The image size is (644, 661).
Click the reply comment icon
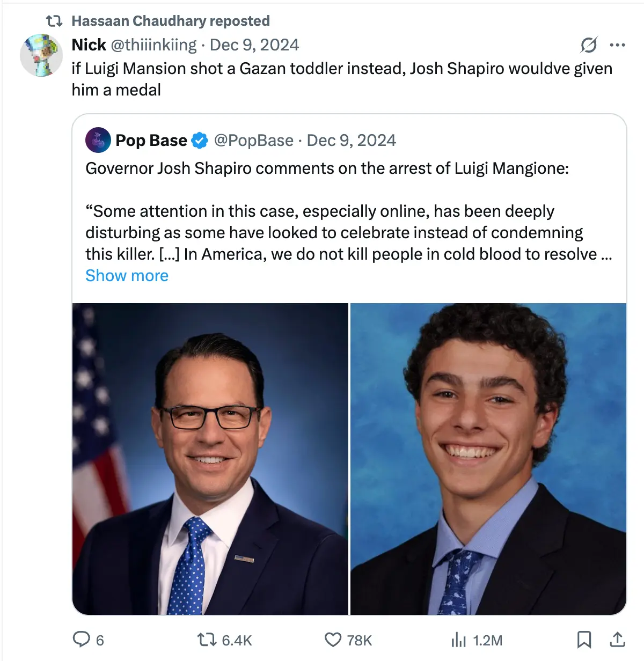[82, 640]
